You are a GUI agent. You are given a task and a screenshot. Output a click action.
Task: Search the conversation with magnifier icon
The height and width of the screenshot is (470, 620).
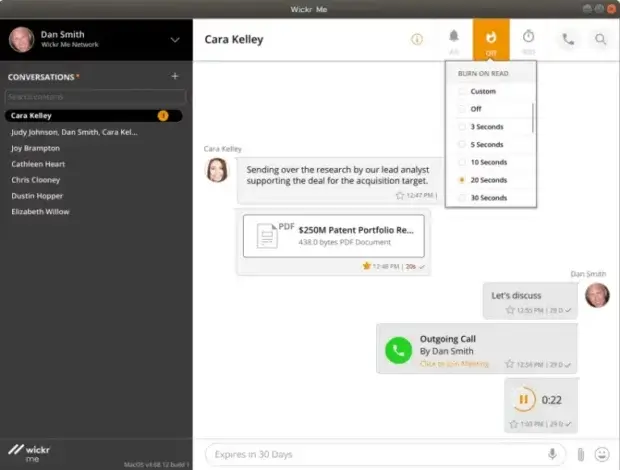[601, 40]
